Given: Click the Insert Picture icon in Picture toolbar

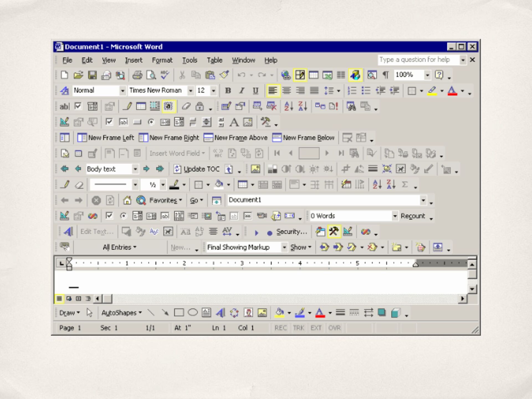Looking at the screenshot, I should click(x=255, y=169).
